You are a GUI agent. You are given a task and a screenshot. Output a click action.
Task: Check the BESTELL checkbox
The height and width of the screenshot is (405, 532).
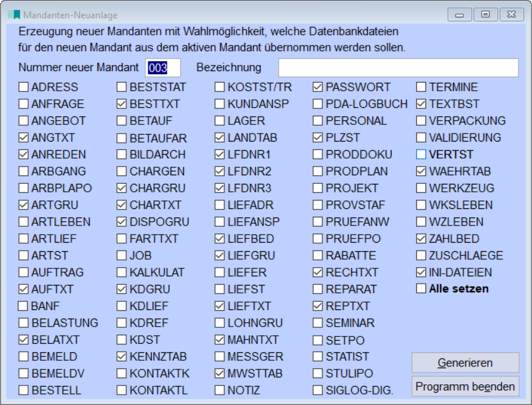24,390
